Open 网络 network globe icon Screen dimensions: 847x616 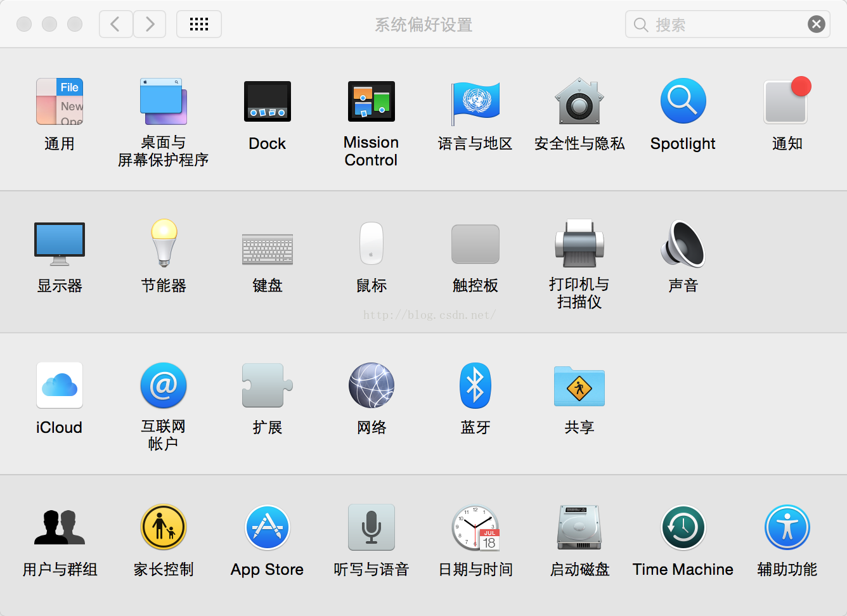(x=372, y=385)
